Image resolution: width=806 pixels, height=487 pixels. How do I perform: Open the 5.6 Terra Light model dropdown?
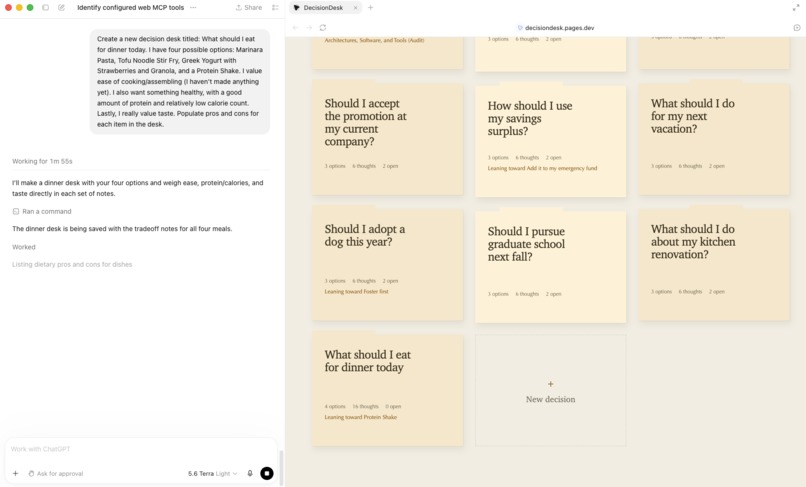pos(212,474)
